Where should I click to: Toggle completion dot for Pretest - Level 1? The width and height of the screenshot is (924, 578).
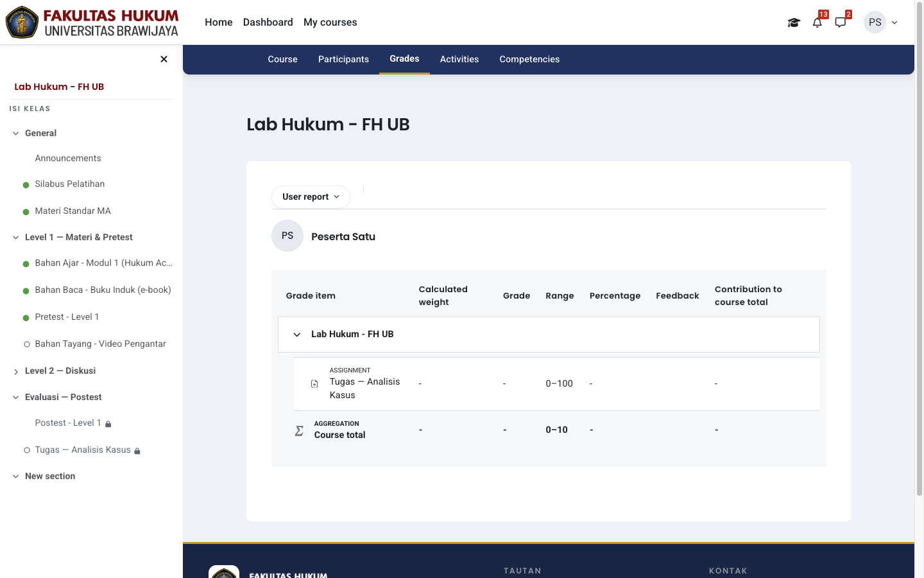(26, 318)
